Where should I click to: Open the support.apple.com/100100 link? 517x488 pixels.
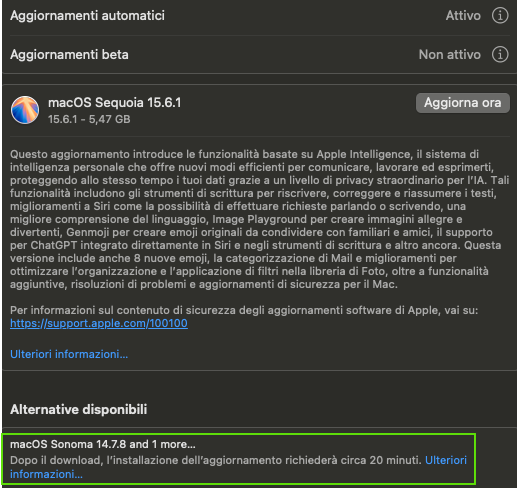tap(99, 323)
